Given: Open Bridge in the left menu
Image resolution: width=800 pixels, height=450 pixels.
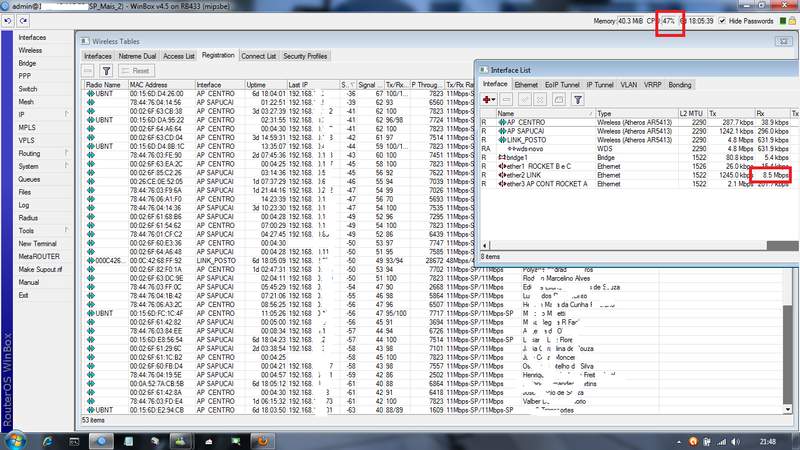Looking at the screenshot, I should [x=28, y=63].
